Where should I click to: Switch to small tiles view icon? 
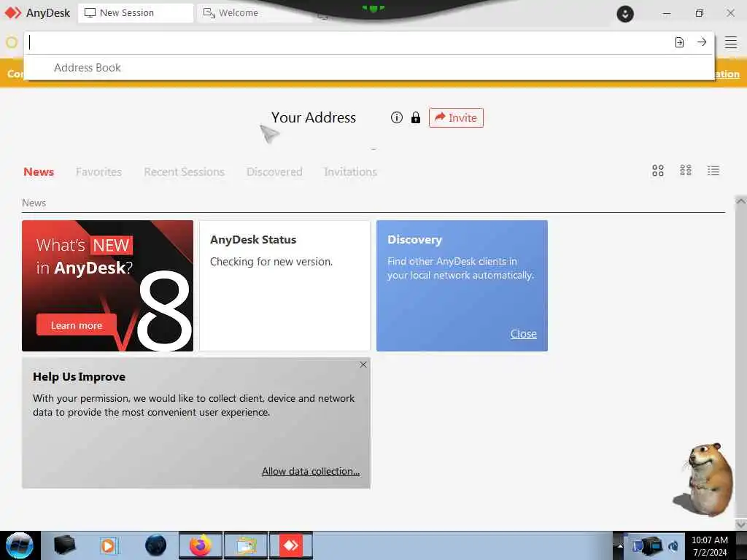(x=686, y=171)
